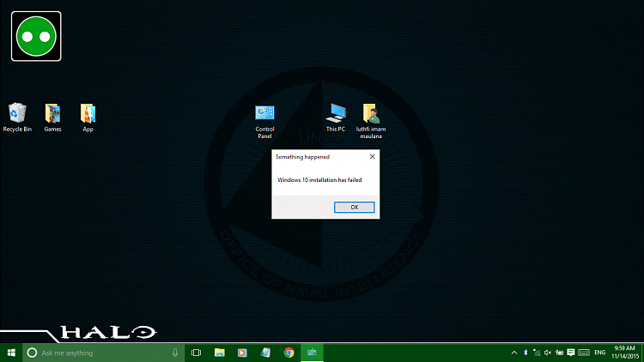Click the active Windows setup taskbar icon
The image size is (644, 362).
coord(313,353)
